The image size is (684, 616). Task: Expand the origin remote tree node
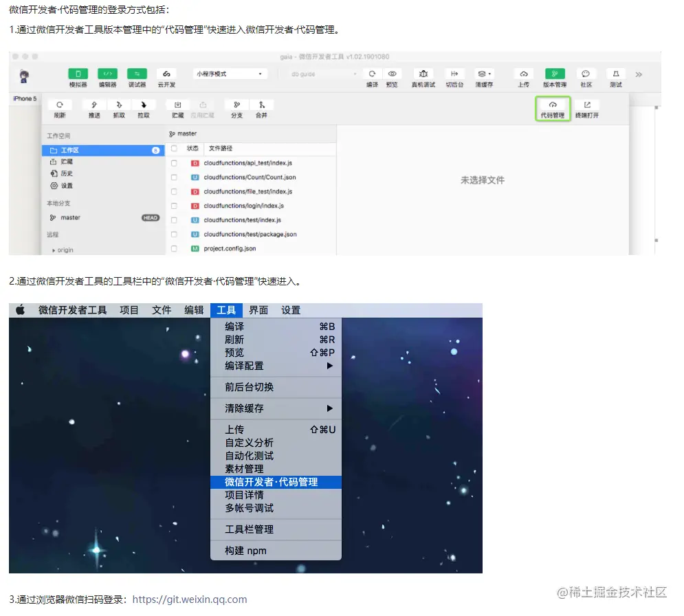[x=54, y=250]
